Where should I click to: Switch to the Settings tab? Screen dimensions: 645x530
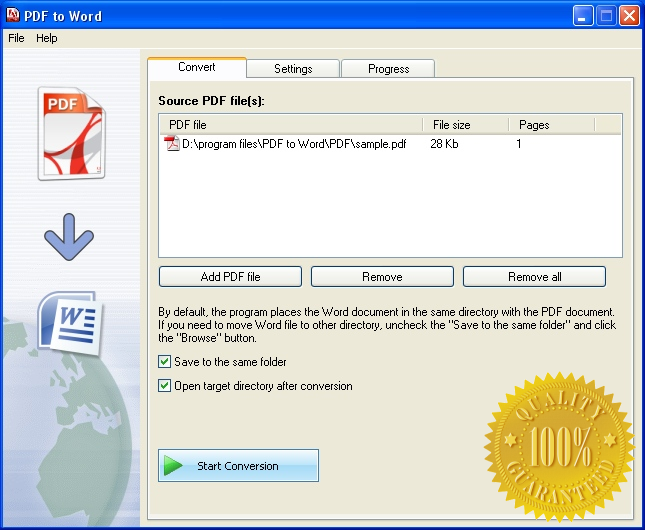coord(293,69)
